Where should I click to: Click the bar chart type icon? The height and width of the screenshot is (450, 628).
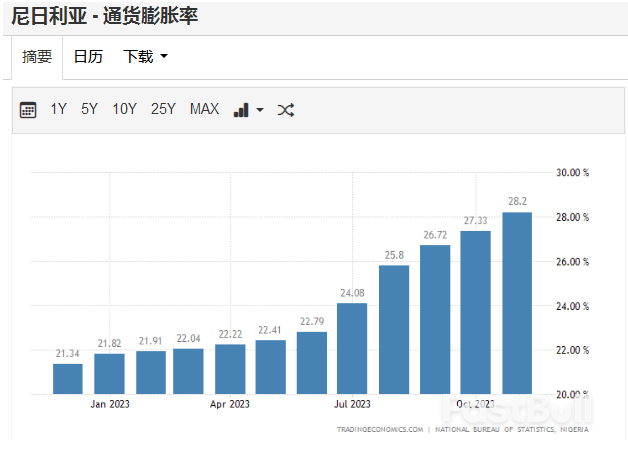click(241, 110)
